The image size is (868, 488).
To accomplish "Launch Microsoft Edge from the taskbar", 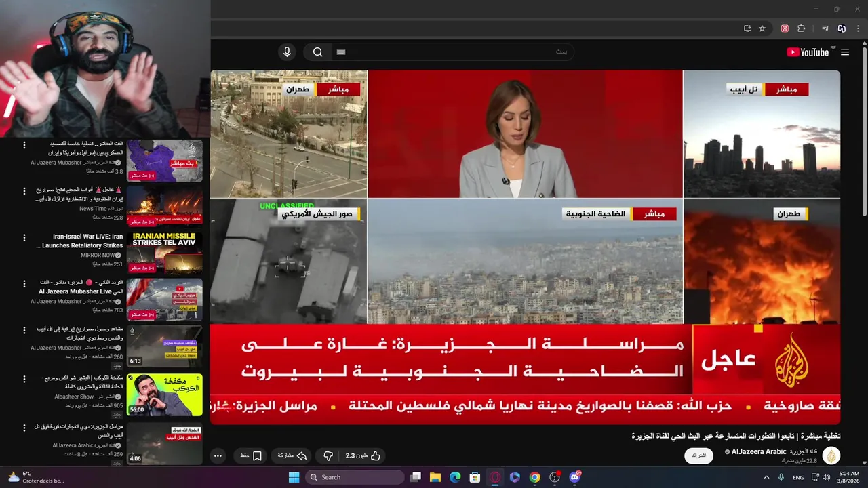I will (455, 477).
